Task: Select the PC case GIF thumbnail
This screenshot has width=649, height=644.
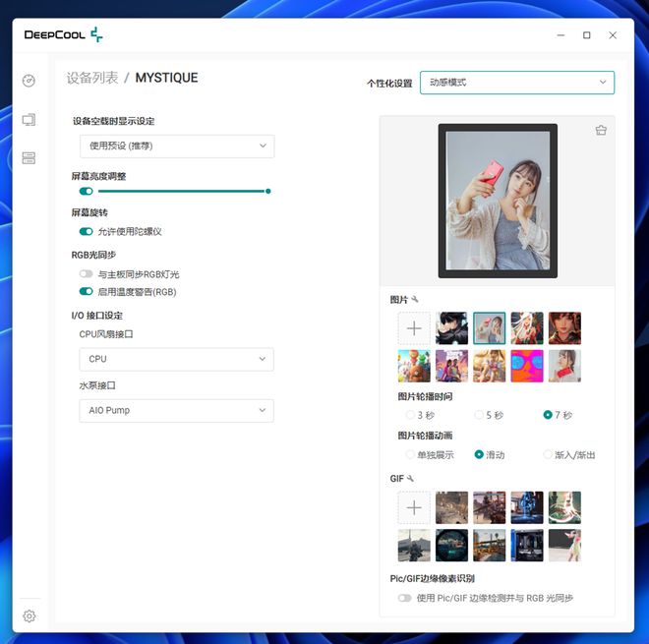Action: click(527, 545)
